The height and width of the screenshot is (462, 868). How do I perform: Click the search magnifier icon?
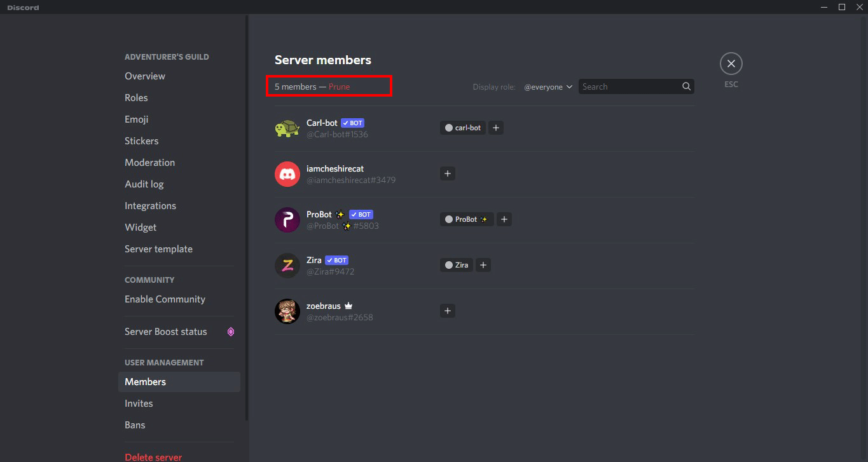(686, 86)
